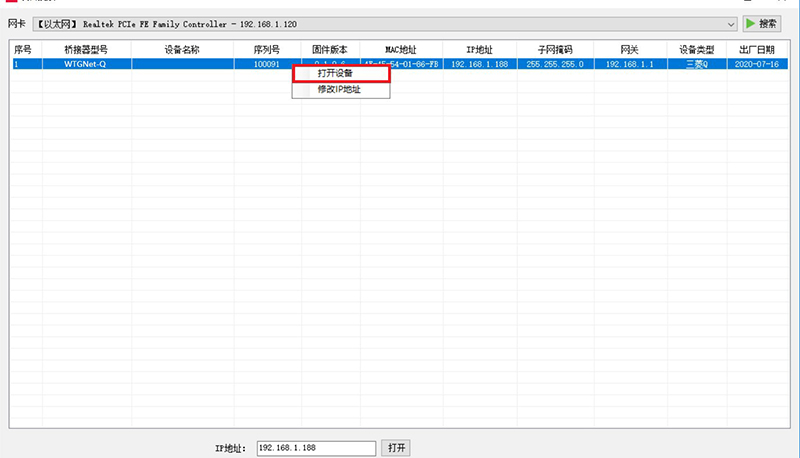Click the IP地址 input field at bottom
Viewport: 800px width, 458px height.
(316, 448)
